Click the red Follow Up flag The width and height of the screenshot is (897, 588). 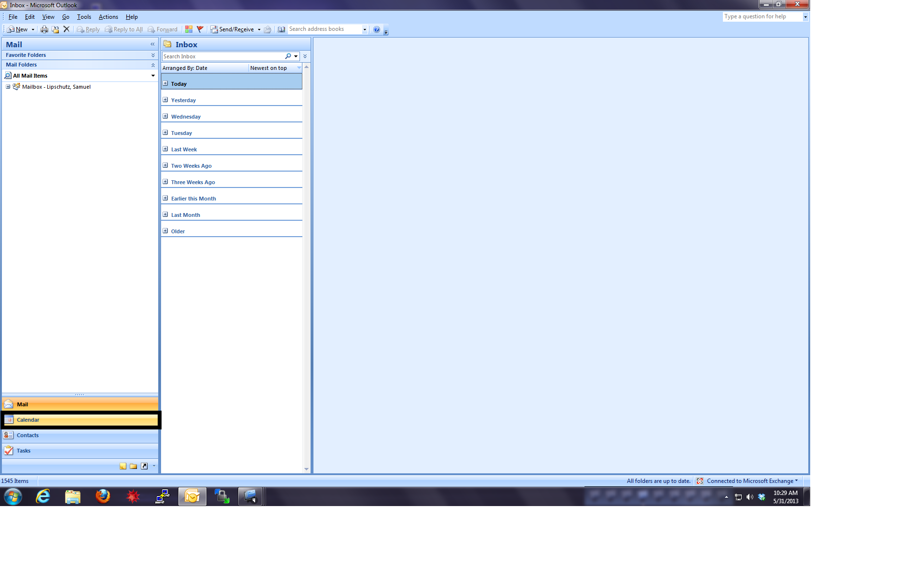(200, 29)
